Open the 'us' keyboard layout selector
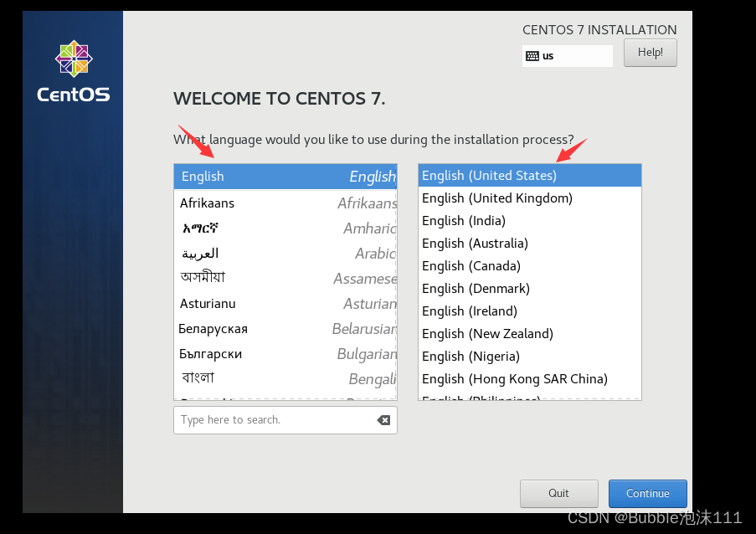 568,56
